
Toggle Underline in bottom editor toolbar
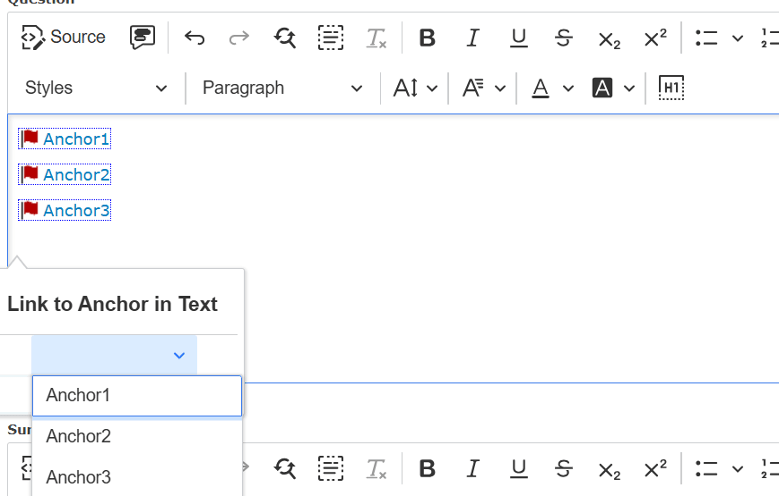click(519, 469)
